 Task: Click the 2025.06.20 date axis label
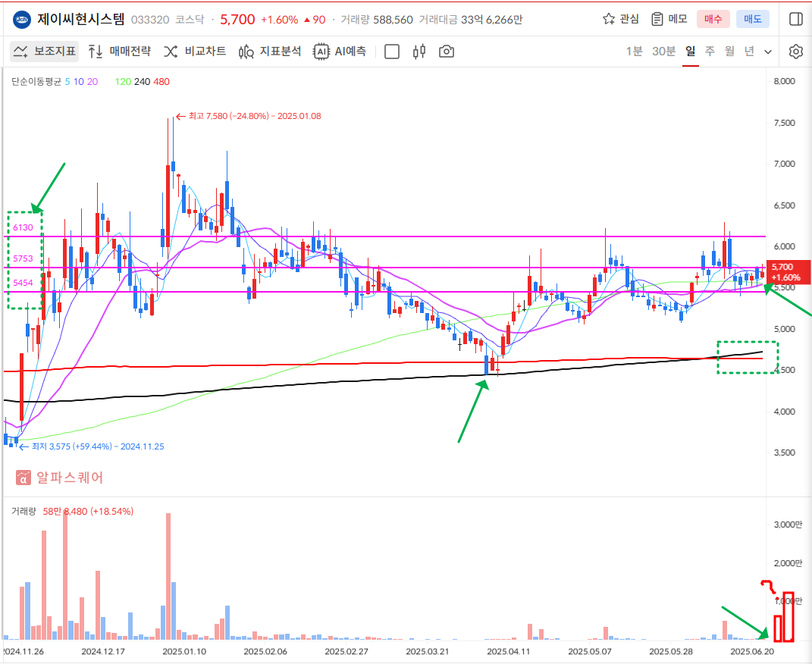coord(752,652)
